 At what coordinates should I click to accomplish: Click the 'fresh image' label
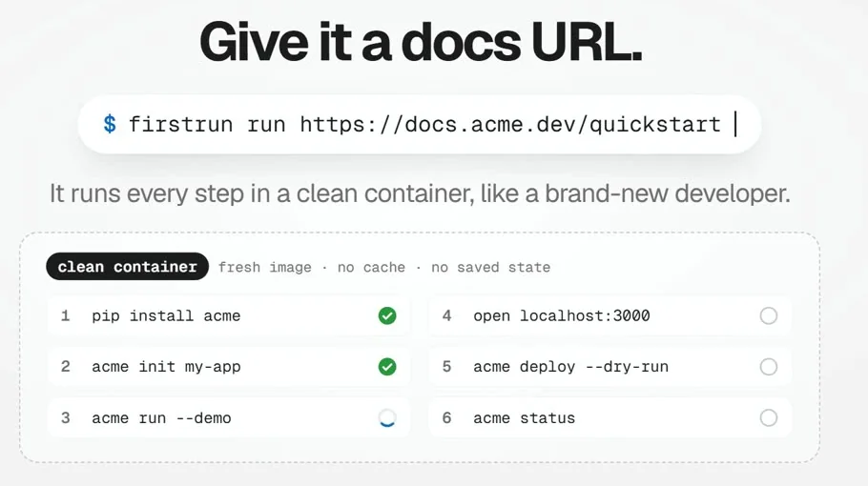(x=264, y=267)
